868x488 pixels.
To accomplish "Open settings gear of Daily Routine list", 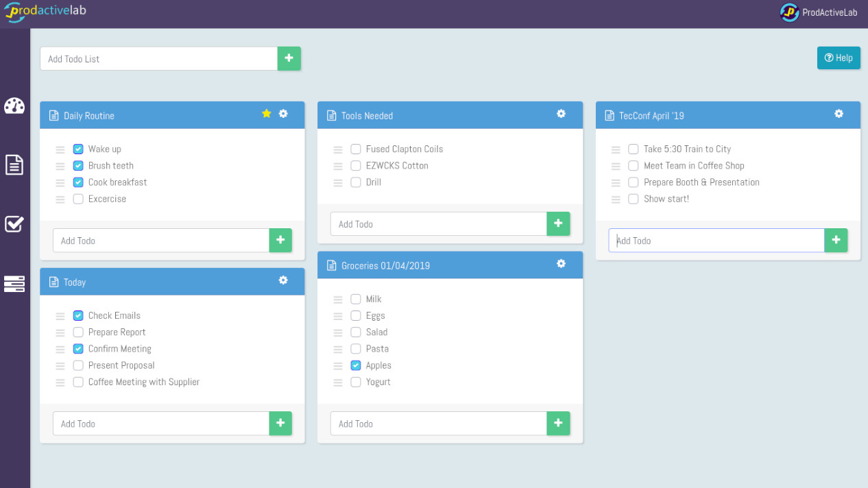I will 283,114.
